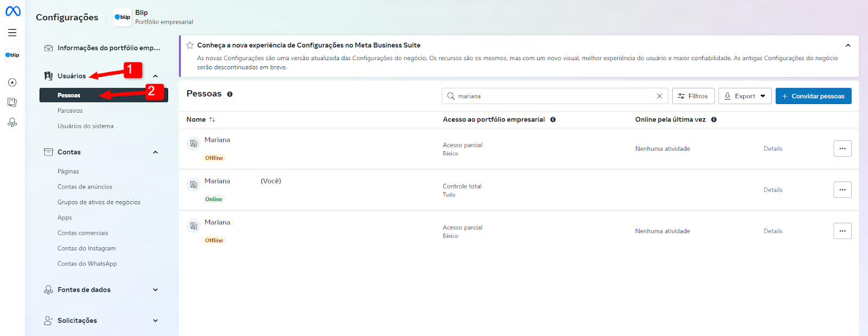
Task: Open the Export dropdown
Action: point(745,96)
